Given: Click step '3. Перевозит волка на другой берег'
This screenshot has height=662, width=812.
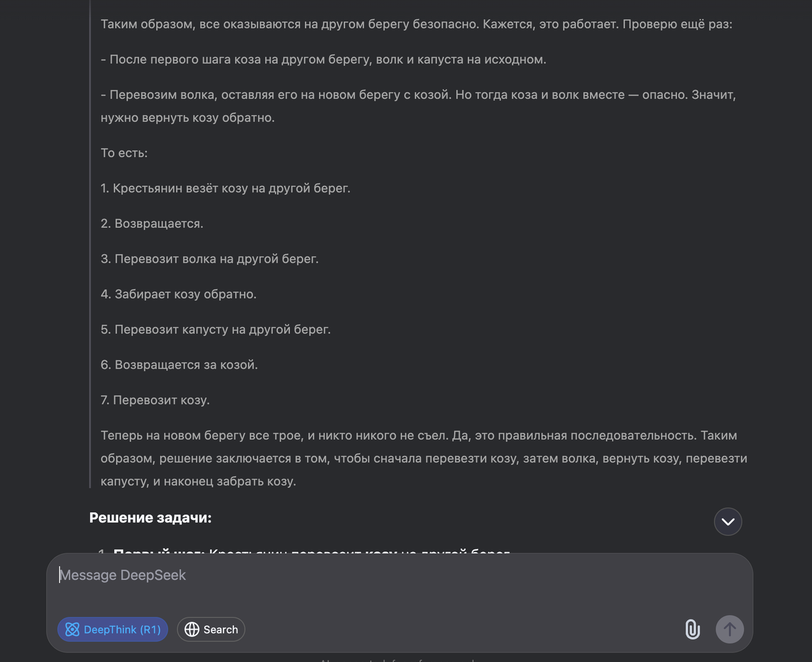Looking at the screenshot, I should (209, 259).
